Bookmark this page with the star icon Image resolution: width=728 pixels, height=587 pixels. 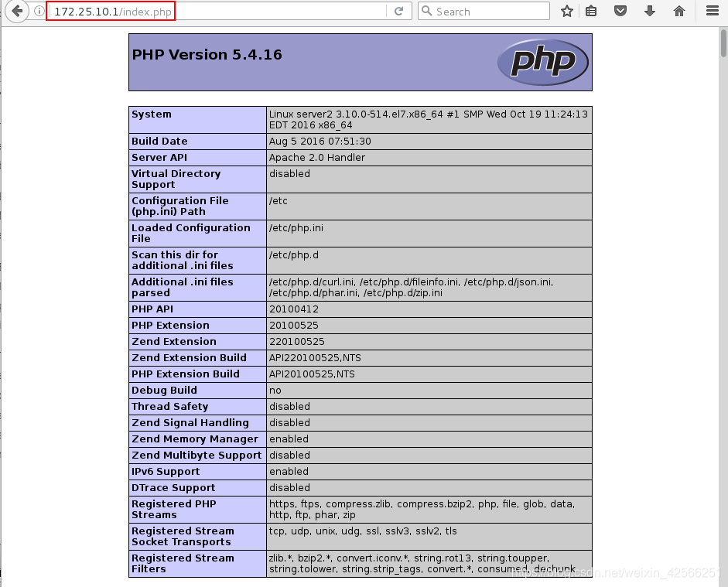(x=566, y=11)
